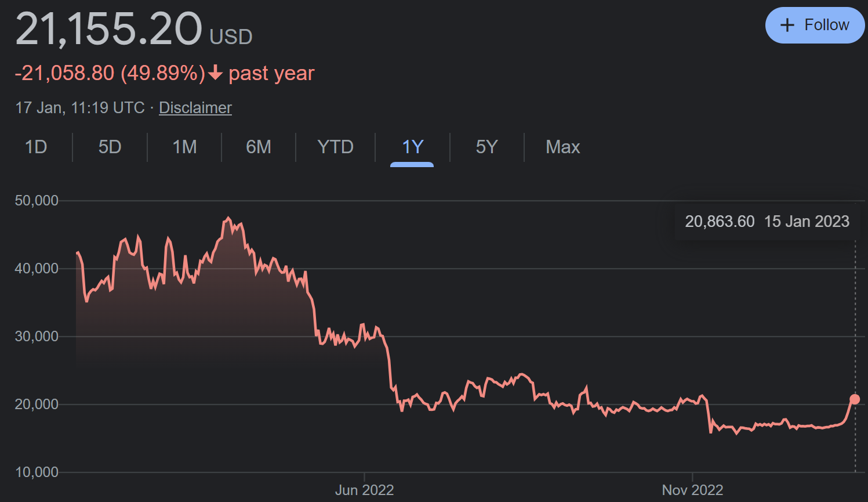Open the Disclaimer link
Screen dimensions: 868x502
point(195,108)
